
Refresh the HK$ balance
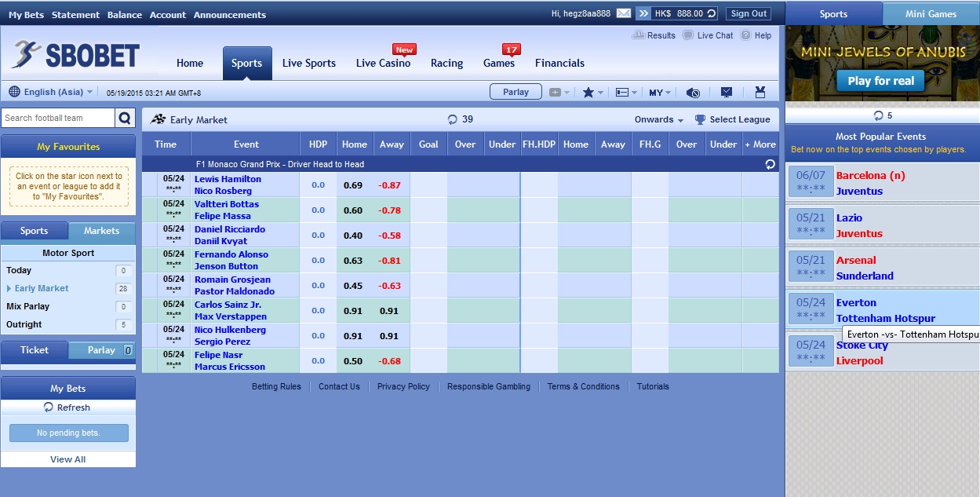click(711, 13)
